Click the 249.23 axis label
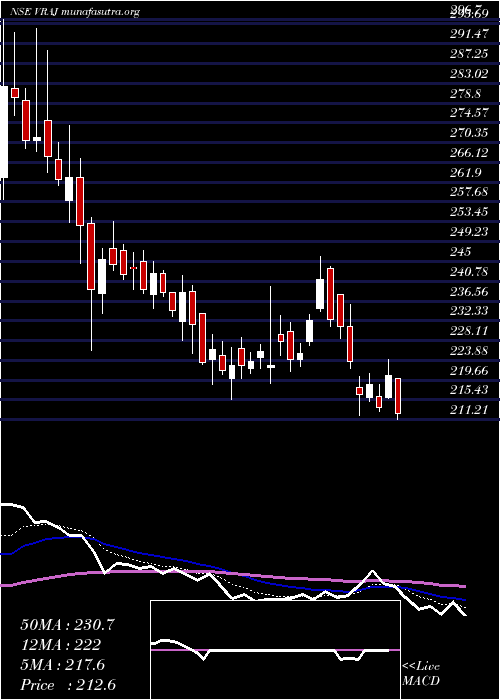The image size is (500, 700). tap(469, 232)
